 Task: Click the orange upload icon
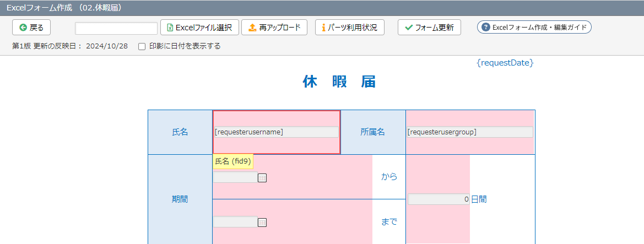[x=252, y=28]
